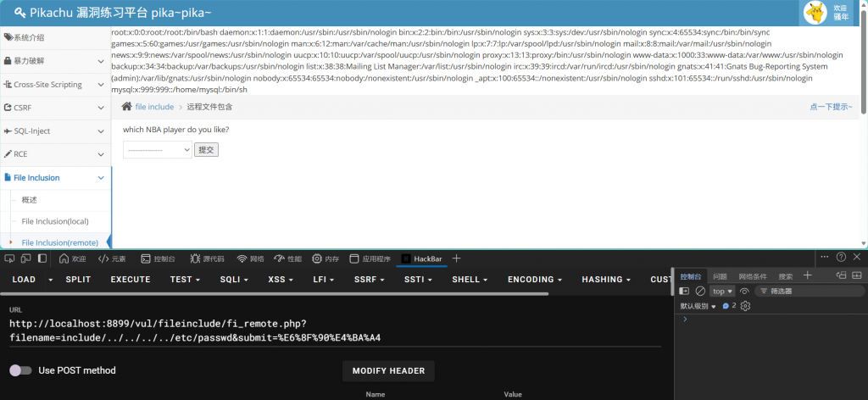This screenshot has height=400, width=868.
Task: Open 默认级别 log level dropdown
Action: pos(698,306)
